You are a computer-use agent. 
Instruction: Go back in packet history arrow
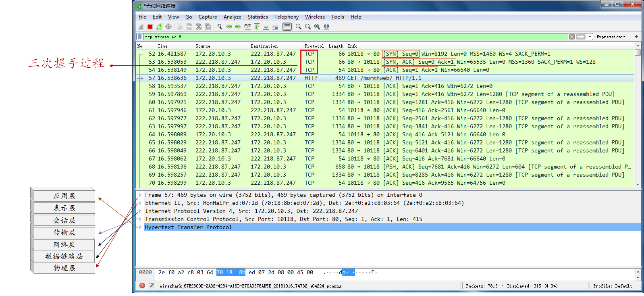229,27
